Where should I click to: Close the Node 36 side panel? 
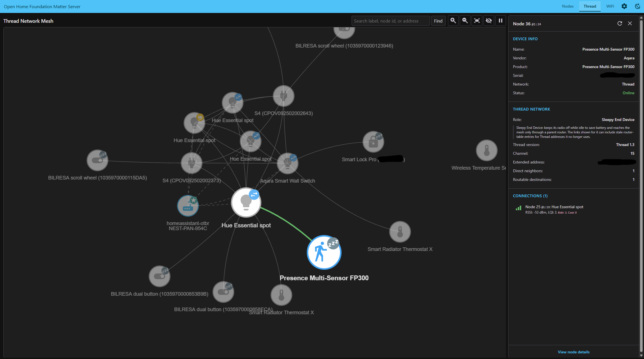630,23
